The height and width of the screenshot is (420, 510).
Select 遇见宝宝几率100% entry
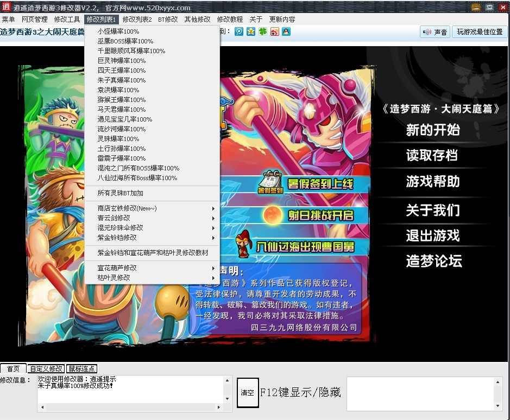coord(152,119)
